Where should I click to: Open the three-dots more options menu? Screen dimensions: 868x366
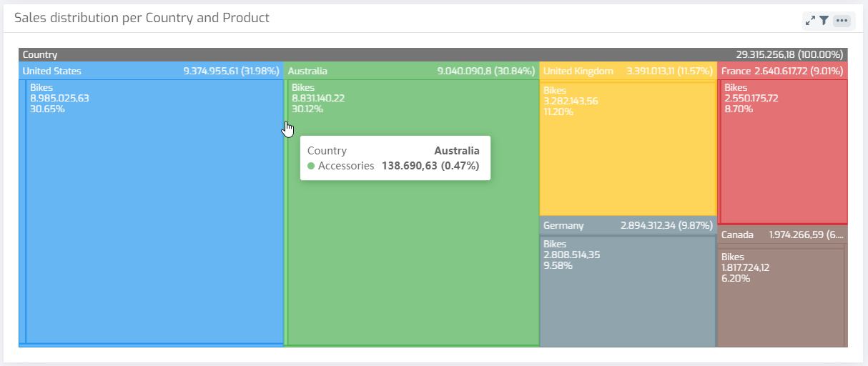tap(842, 21)
